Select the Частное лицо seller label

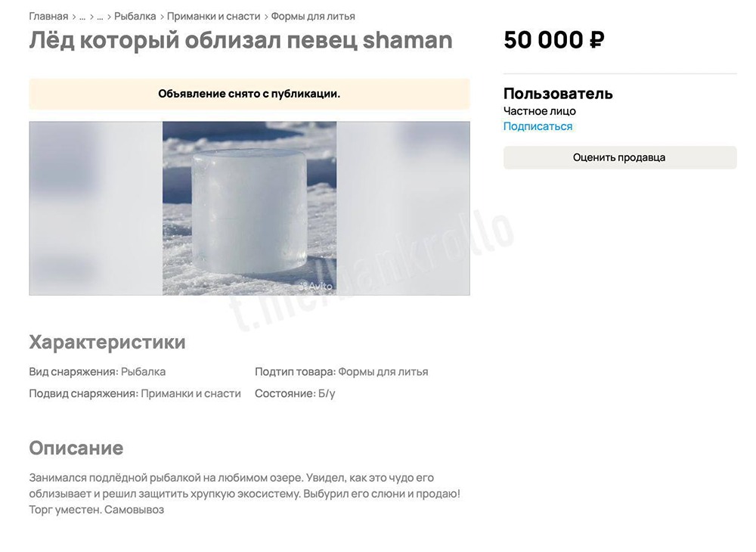(540, 110)
